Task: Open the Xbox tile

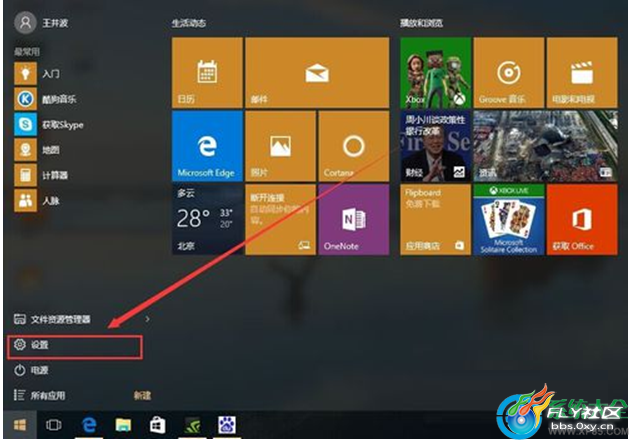Action: pyautogui.click(x=435, y=72)
